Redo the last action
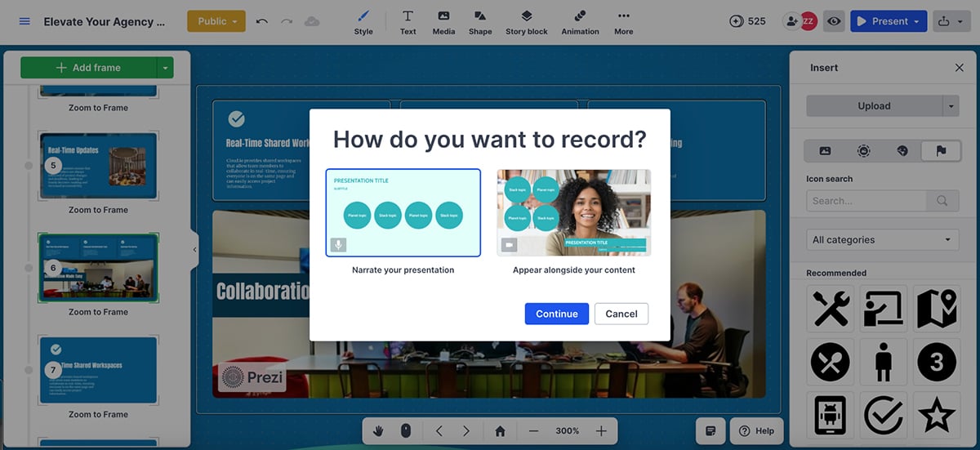Image resolution: width=980 pixels, height=450 pixels. point(287,21)
